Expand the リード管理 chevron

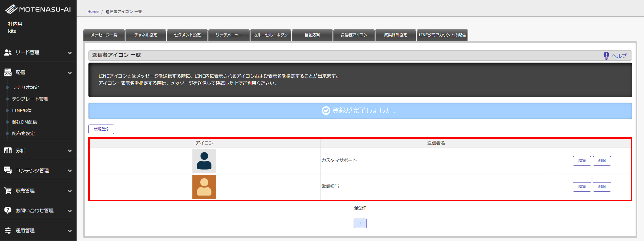(70, 53)
